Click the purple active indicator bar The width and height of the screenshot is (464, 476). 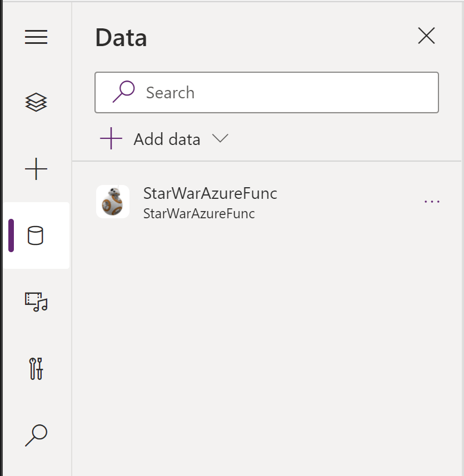(11, 236)
